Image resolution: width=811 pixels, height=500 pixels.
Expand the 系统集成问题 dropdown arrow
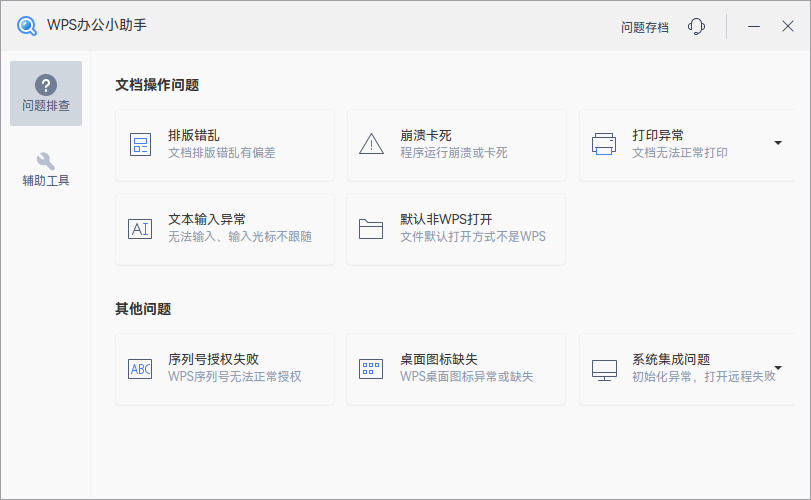click(x=778, y=368)
